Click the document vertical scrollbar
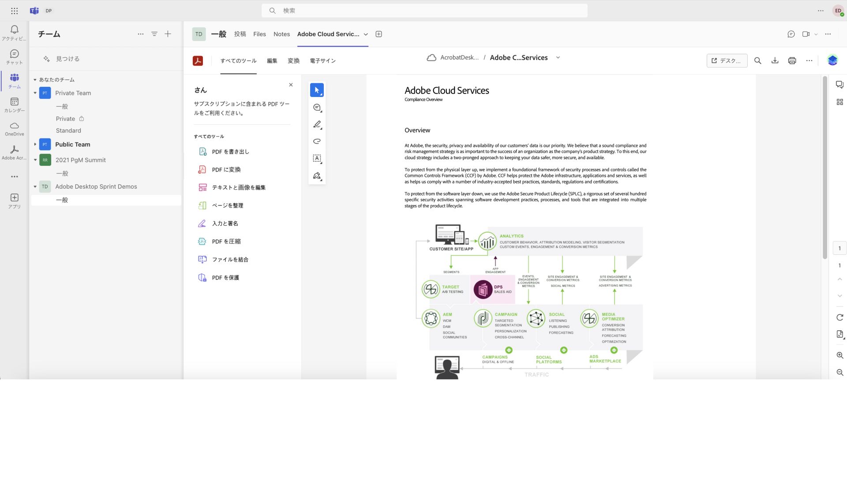 [825, 168]
